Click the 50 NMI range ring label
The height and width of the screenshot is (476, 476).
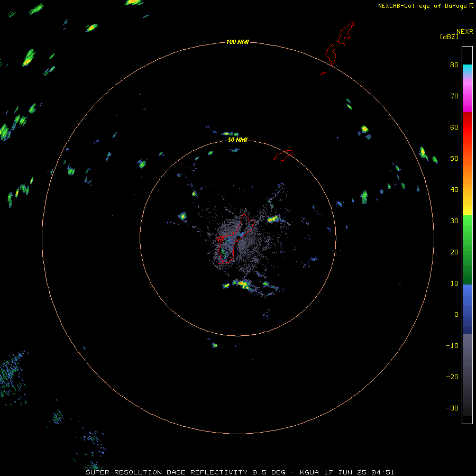click(x=237, y=140)
